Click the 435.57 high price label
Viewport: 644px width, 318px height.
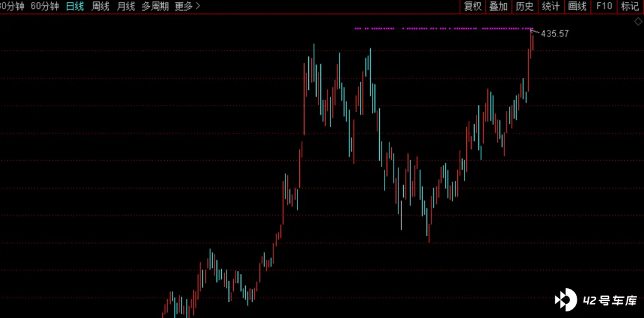click(x=555, y=34)
